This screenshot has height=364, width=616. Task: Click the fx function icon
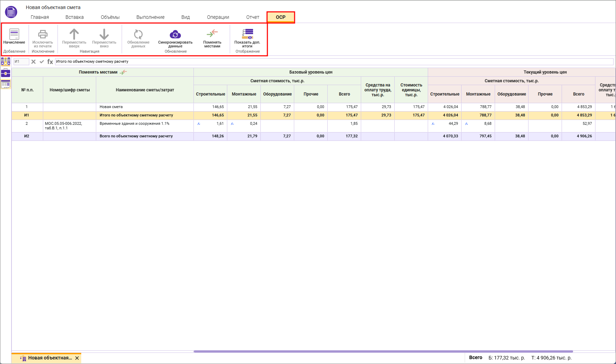tap(50, 62)
